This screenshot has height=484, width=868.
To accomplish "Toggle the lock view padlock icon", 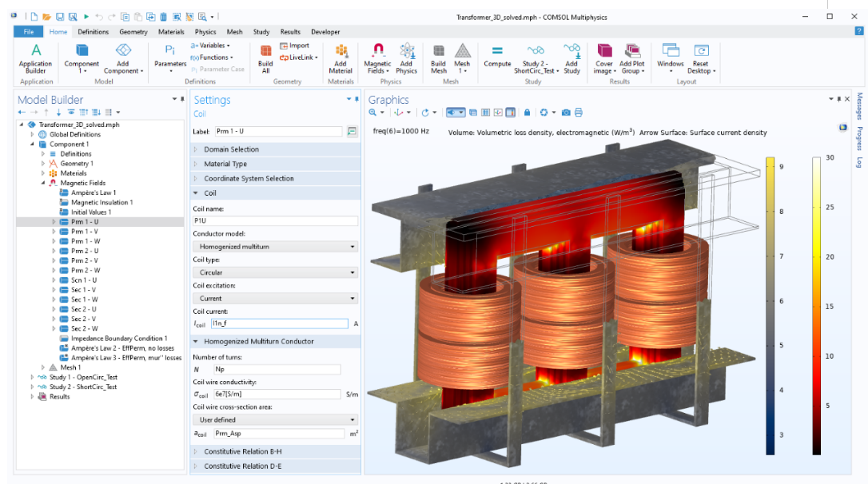I will coord(527,113).
